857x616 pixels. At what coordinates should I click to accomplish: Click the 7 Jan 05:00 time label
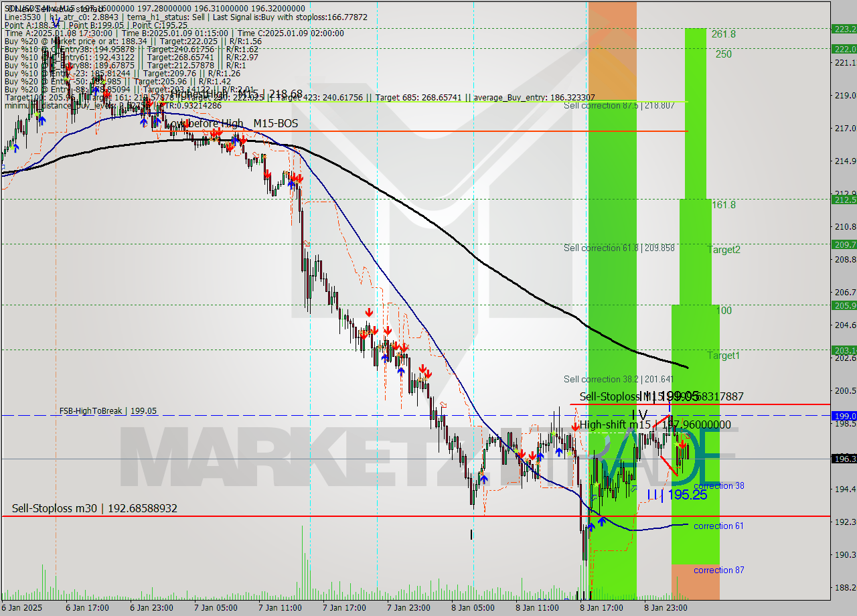(x=216, y=608)
